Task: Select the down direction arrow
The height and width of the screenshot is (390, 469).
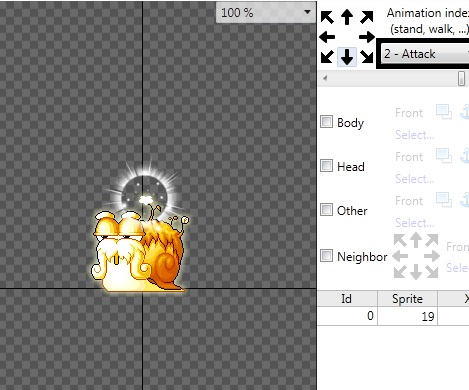Action: coord(347,57)
